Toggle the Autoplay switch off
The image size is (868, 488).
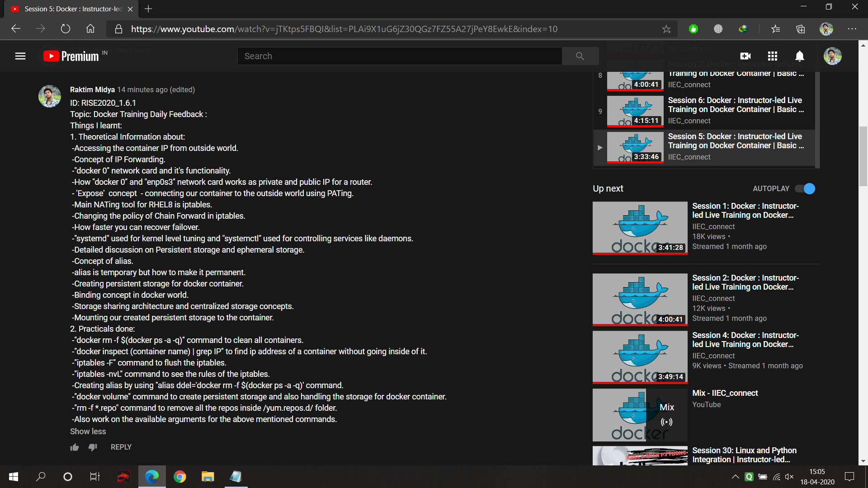point(805,188)
